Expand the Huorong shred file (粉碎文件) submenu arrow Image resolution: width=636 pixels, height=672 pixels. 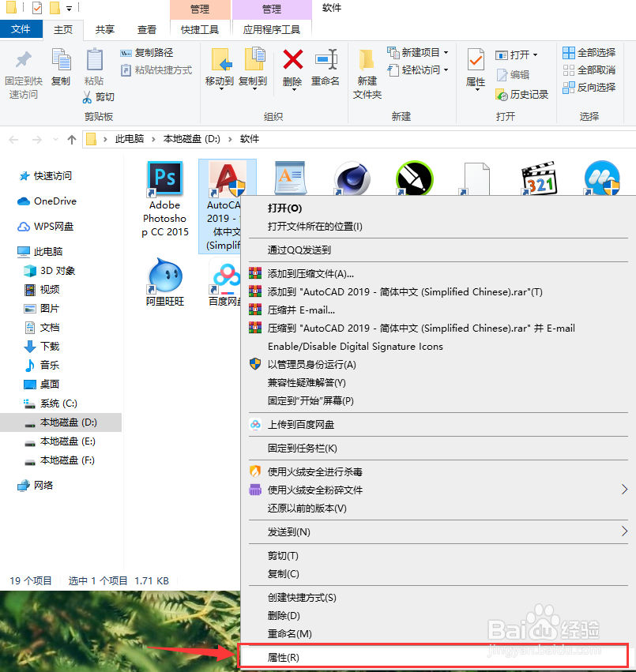pos(624,490)
